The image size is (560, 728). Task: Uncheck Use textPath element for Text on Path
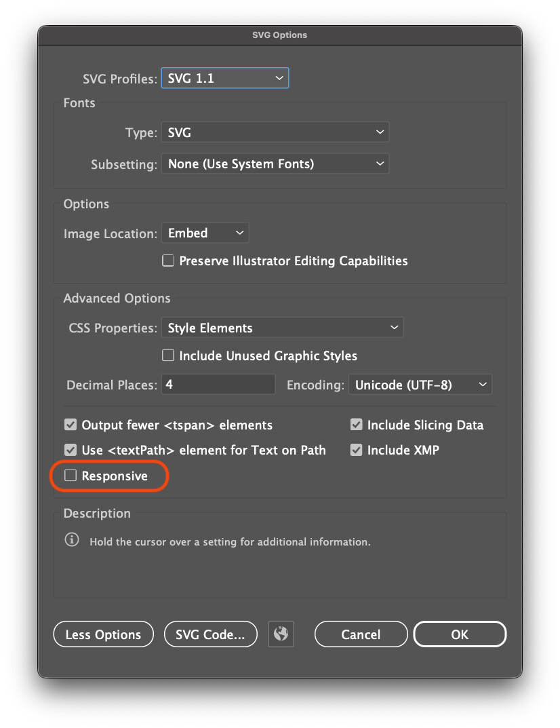[71, 449]
